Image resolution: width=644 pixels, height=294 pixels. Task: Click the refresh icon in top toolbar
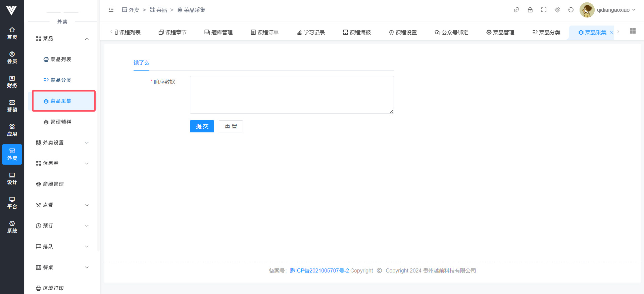coord(571,10)
